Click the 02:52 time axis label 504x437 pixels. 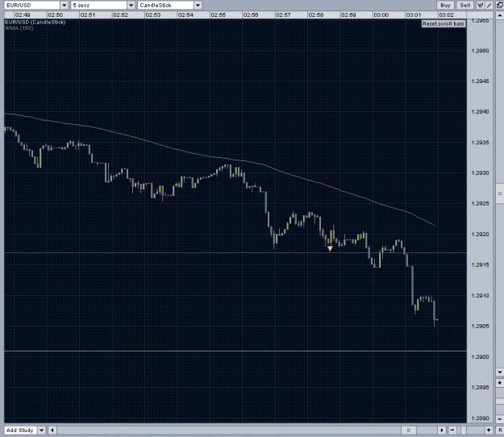120,15
